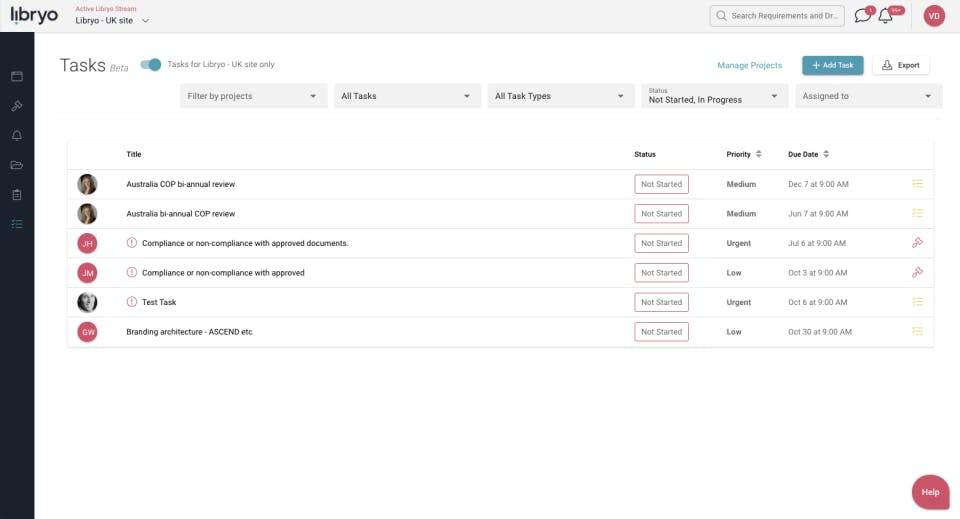Click gavel icon on the Urgent compliance row
Image resolution: width=960 pixels, height=519 pixels.
tap(917, 243)
